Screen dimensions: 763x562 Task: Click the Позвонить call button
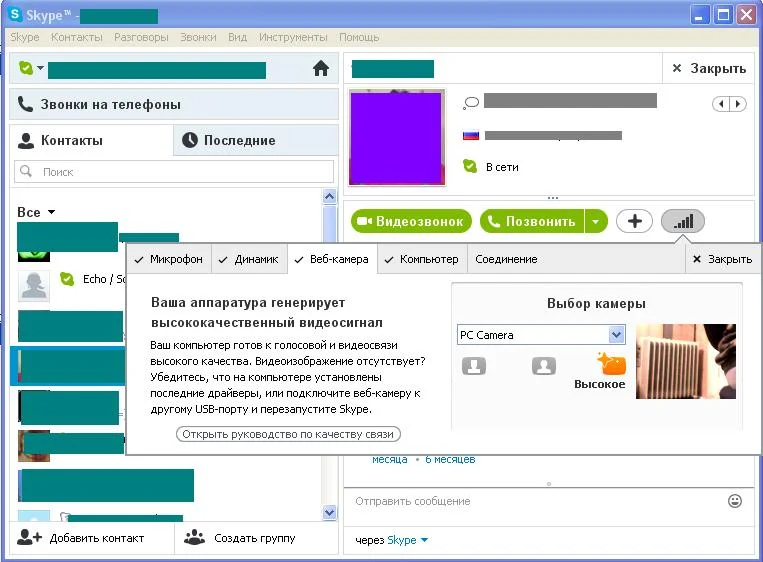point(532,221)
